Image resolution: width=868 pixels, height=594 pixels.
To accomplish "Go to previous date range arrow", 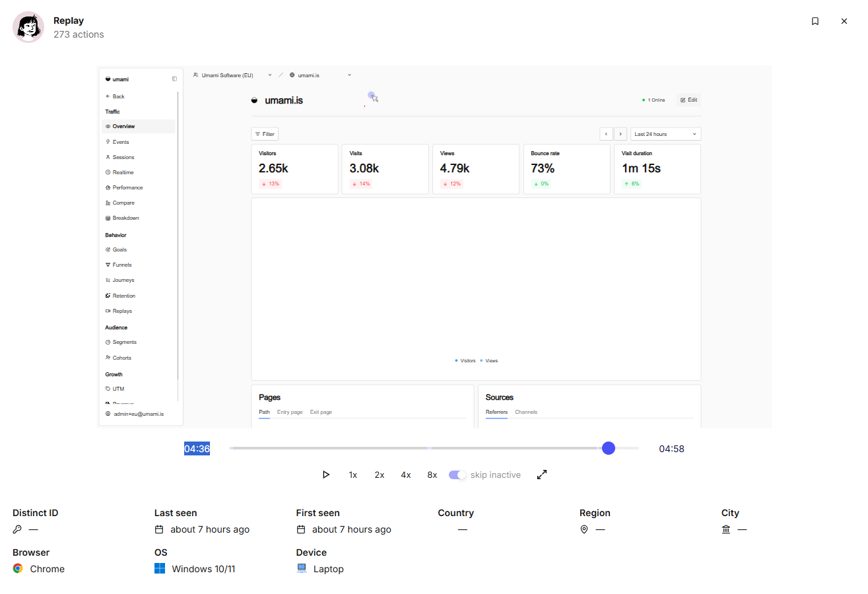I will point(606,134).
